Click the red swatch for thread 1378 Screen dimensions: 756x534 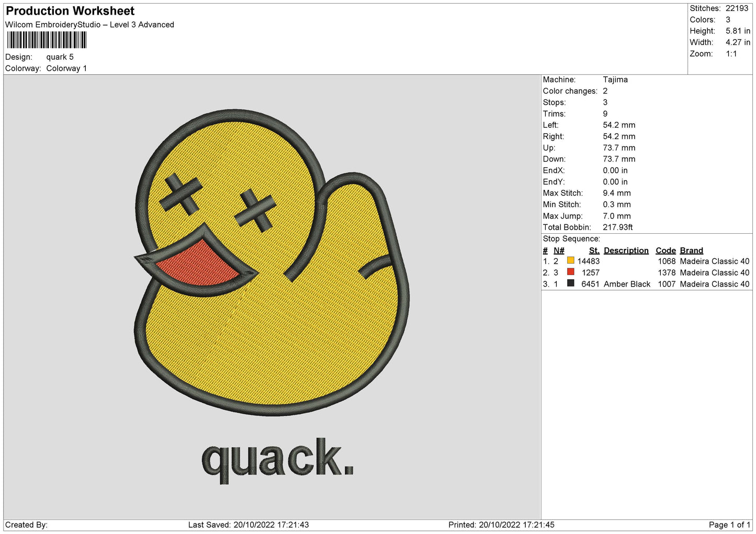570,272
